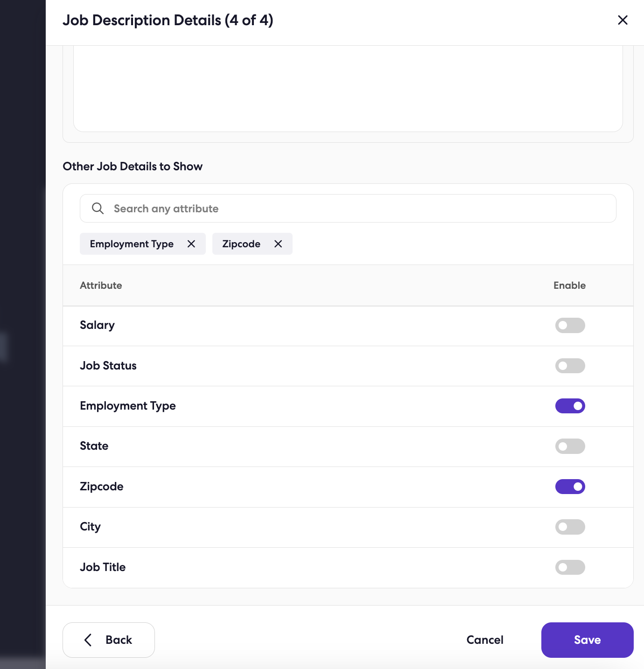Close the Job Description Details dialog

623,20
